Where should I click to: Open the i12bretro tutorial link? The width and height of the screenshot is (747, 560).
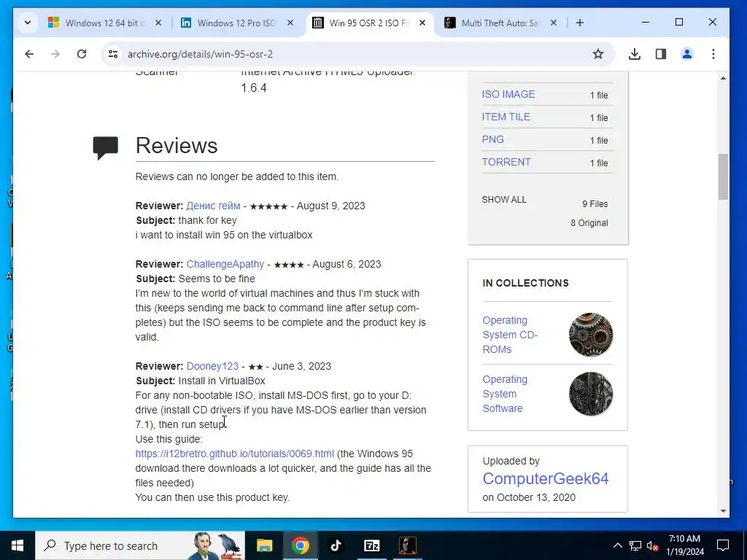pos(234,454)
